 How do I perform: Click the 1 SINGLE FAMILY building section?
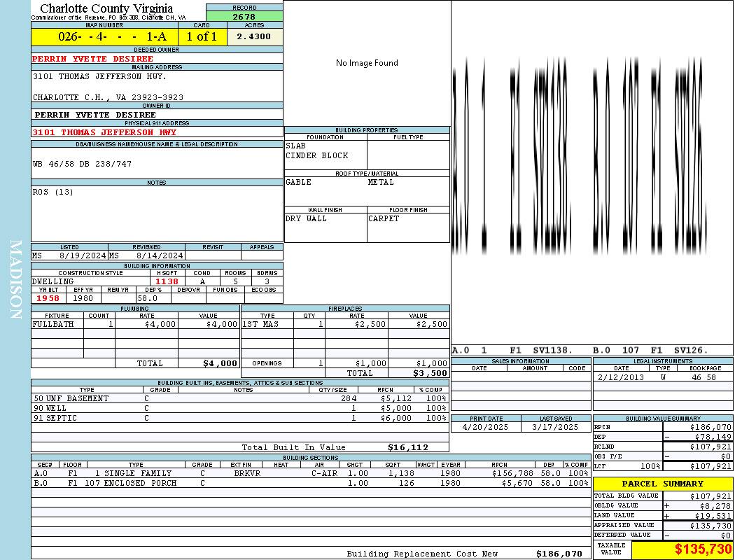pos(133,473)
